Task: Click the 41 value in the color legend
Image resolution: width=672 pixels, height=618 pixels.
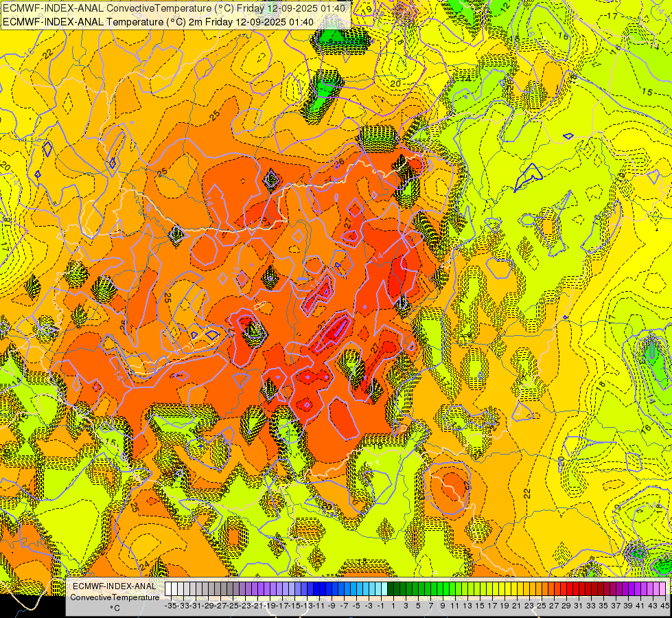Action: tap(640, 606)
